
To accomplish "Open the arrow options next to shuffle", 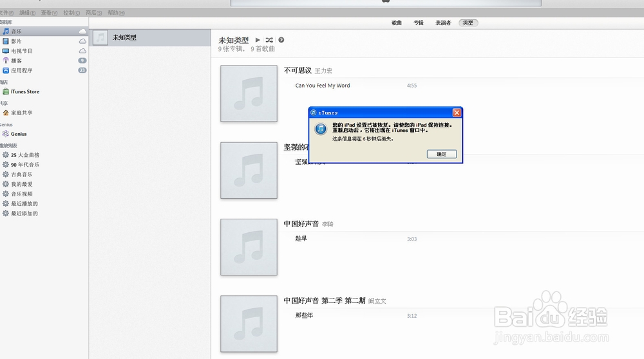I will point(281,40).
